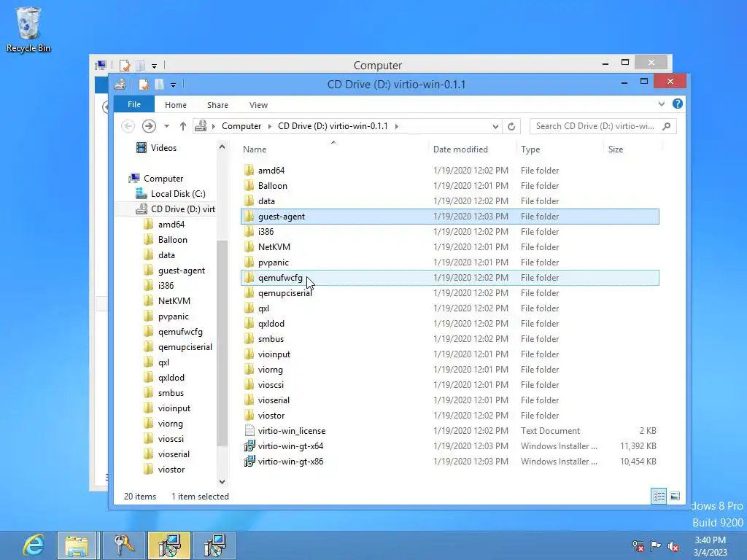The image size is (747, 560).
Task: Select the qemufwcfg folder row
Action: tap(450, 278)
